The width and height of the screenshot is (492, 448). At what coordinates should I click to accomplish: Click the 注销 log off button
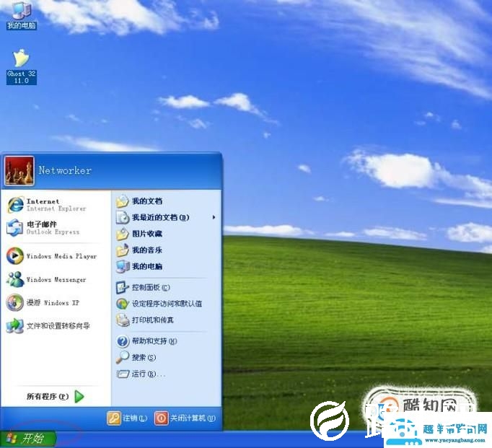point(128,418)
